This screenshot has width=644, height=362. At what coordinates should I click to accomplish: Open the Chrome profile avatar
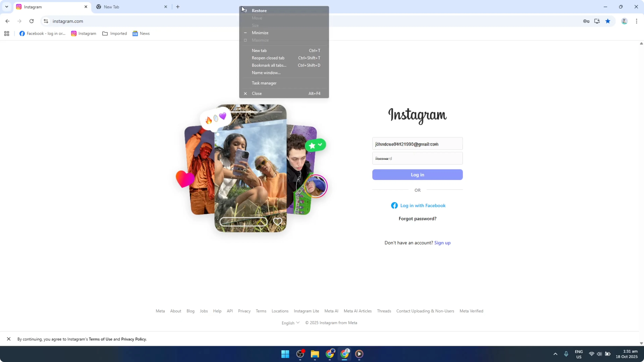624,21
